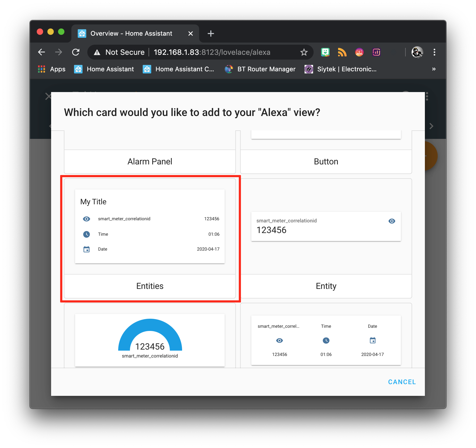Click the eye icon on the Entities card preview
The width and height of the screenshot is (476, 448).
pos(86,219)
